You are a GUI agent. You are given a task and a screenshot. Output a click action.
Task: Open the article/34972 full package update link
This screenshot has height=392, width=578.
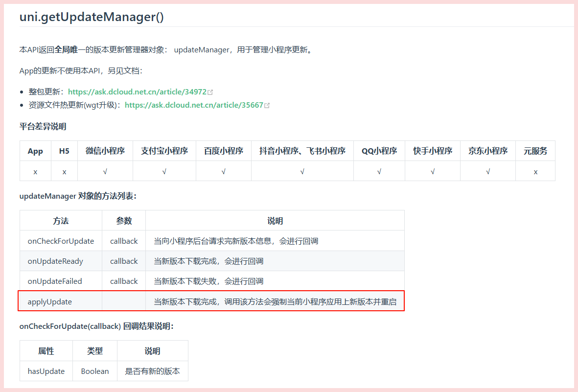137,92
